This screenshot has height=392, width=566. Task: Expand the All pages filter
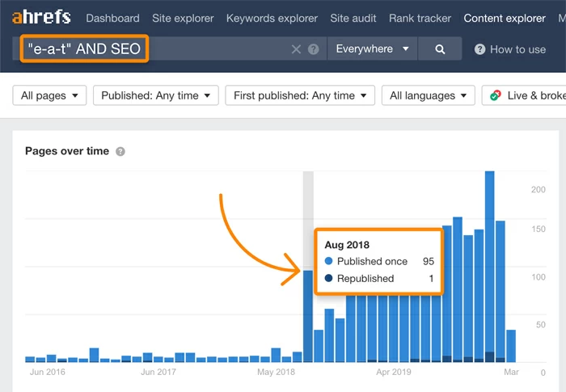coord(50,95)
